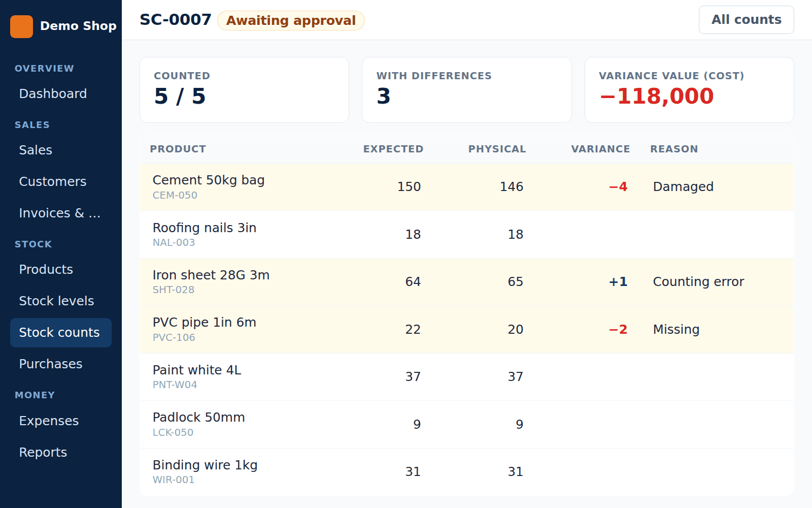Go to Expenses page
Viewport: 812px width, 508px height.
coord(61,421)
